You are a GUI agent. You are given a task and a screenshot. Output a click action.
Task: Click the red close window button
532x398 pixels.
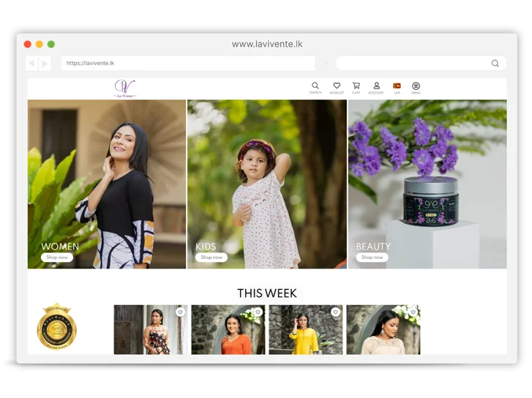click(x=28, y=44)
